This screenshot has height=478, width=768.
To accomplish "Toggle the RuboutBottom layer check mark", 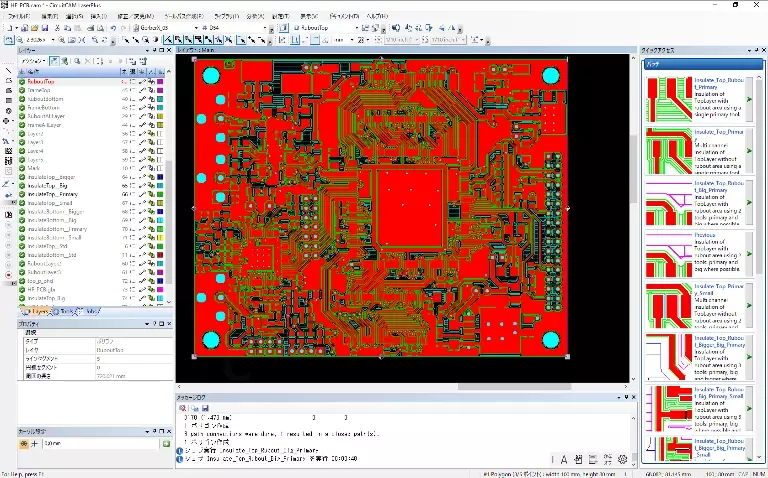I will click(x=22, y=99).
